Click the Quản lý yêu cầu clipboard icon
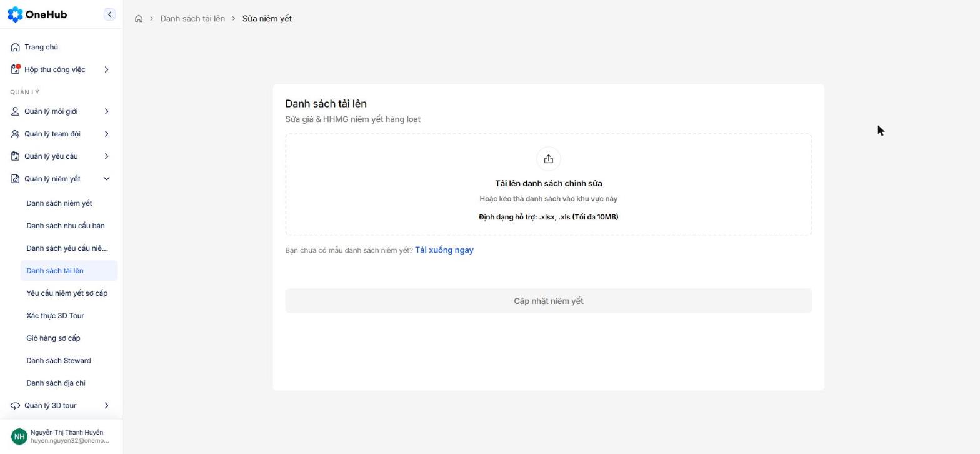Image resolution: width=980 pixels, height=454 pixels. point(15,156)
